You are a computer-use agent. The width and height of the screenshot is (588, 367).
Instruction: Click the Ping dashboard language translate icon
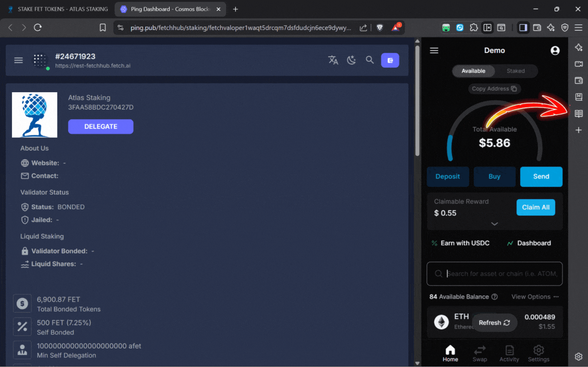[x=333, y=60]
